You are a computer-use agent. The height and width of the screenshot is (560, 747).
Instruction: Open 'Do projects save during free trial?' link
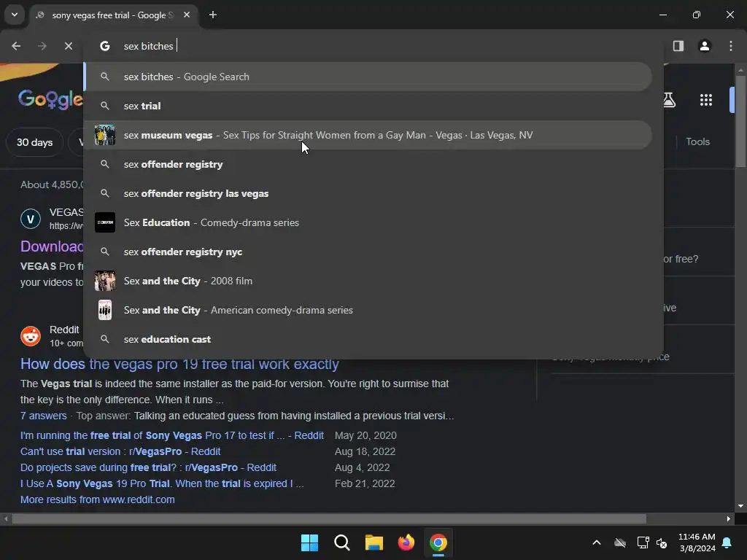coord(148,467)
